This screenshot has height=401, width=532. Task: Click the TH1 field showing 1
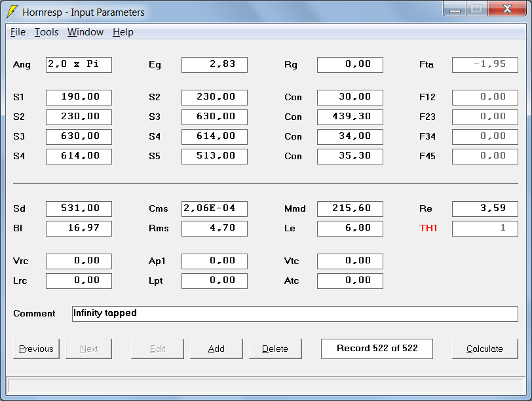485,229
